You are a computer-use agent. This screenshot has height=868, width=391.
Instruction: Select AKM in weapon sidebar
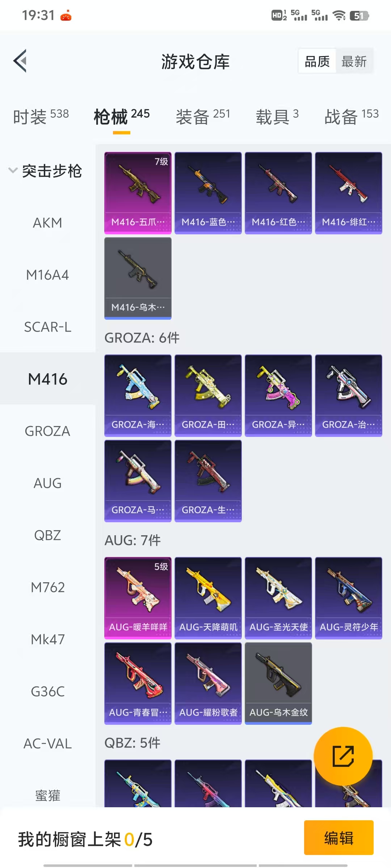click(x=47, y=223)
